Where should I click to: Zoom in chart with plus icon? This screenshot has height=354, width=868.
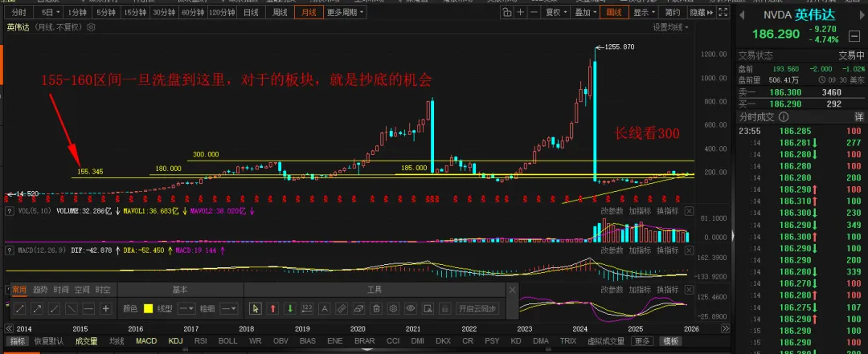(521, 12)
